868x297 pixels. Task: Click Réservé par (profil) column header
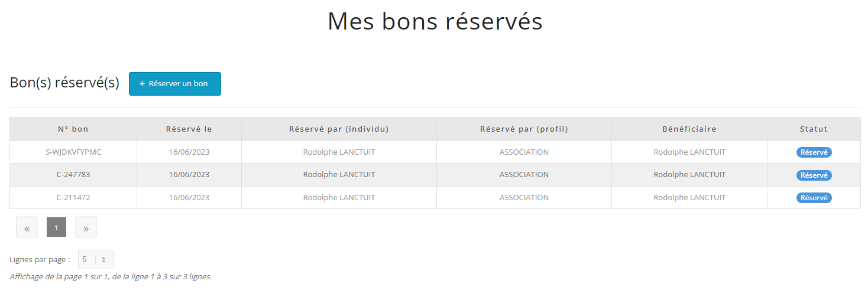click(x=524, y=129)
